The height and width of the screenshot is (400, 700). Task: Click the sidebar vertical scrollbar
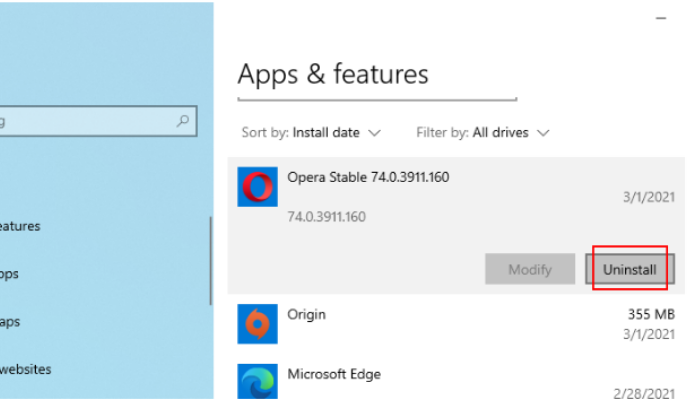pyautogui.click(x=210, y=261)
